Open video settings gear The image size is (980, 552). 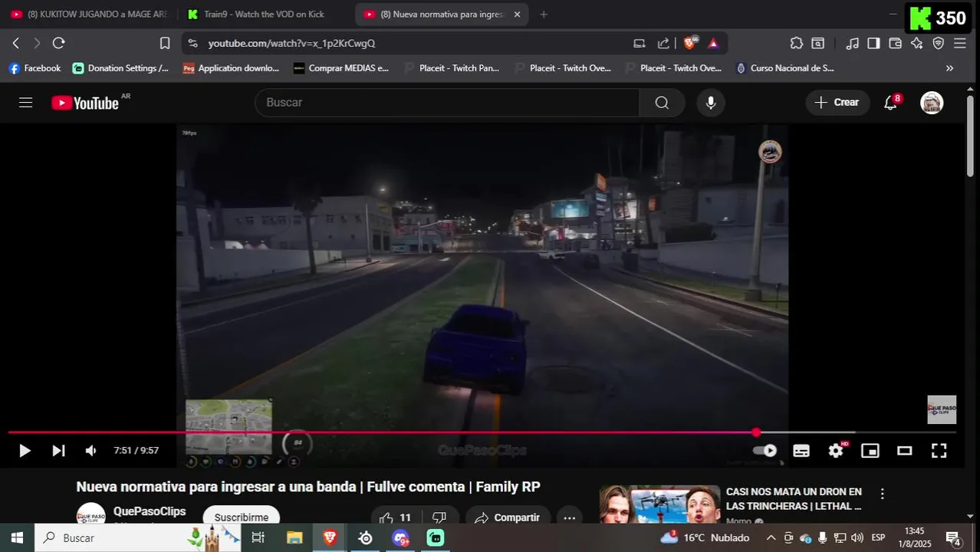pyautogui.click(x=836, y=451)
